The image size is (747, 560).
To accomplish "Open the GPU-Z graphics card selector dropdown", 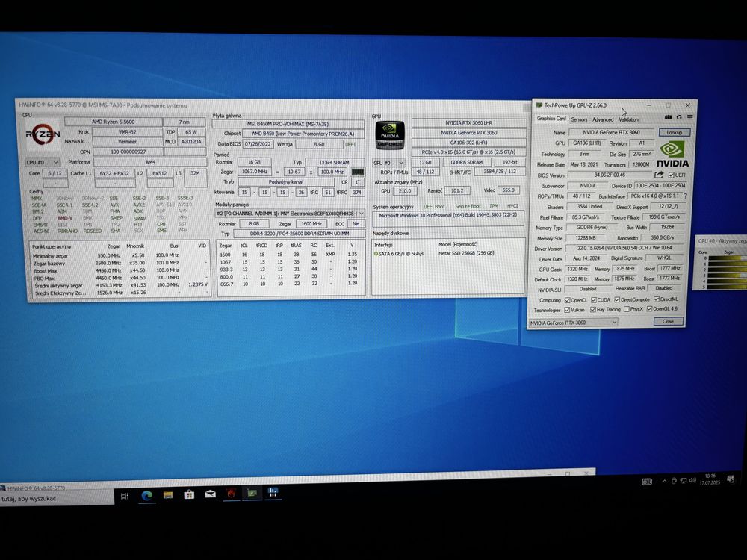I will [x=573, y=323].
